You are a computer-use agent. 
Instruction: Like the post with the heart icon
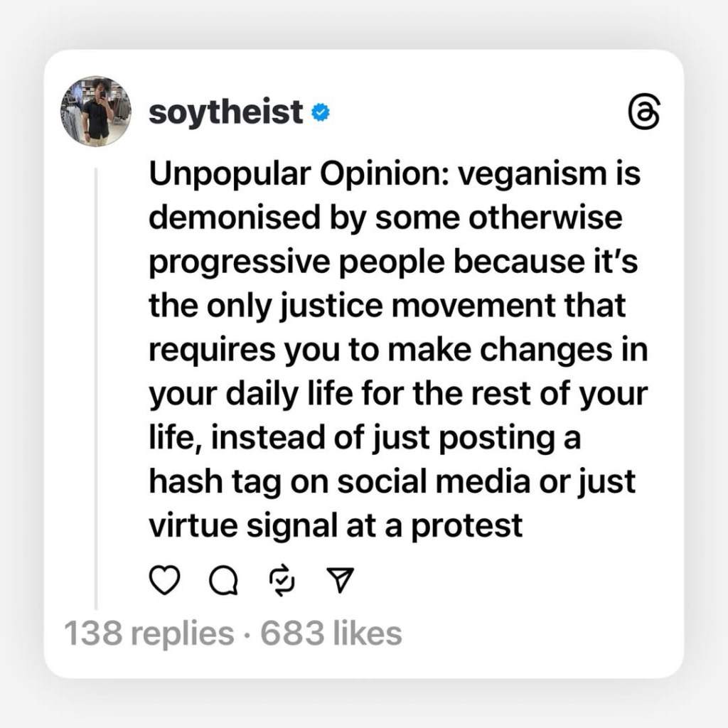click(165, 582)
